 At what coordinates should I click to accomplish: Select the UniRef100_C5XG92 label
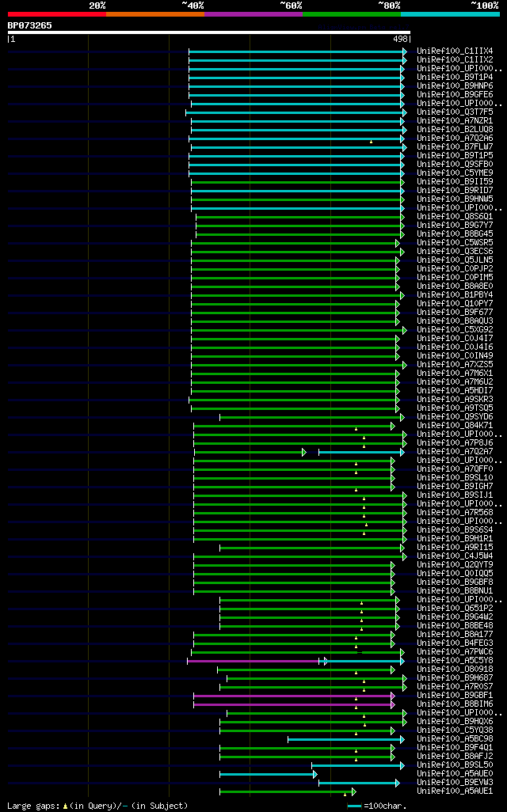(456, 330)
